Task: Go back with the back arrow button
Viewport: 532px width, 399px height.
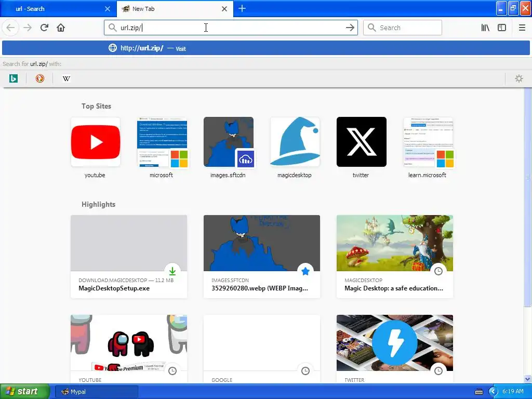Action: coord(10,28)
